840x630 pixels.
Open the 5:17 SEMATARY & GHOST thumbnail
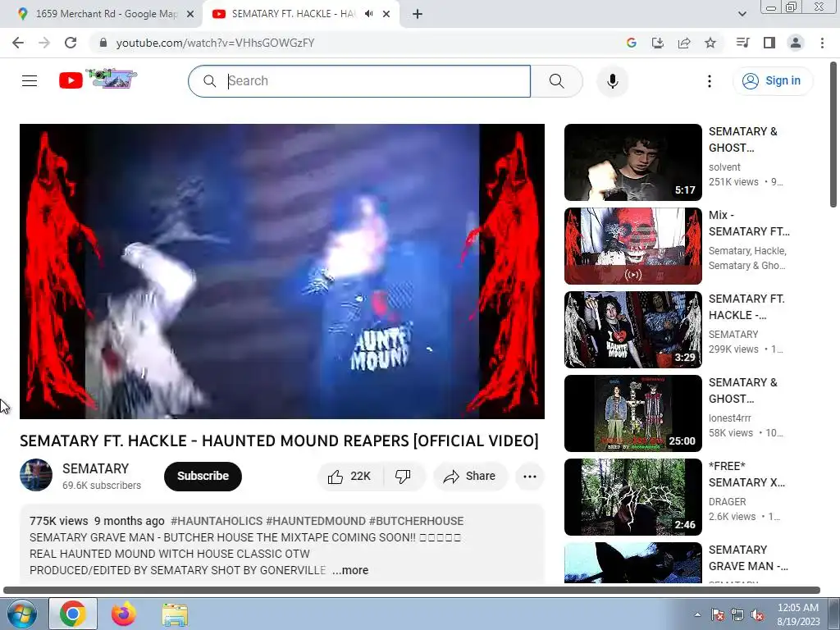point(632,162)
